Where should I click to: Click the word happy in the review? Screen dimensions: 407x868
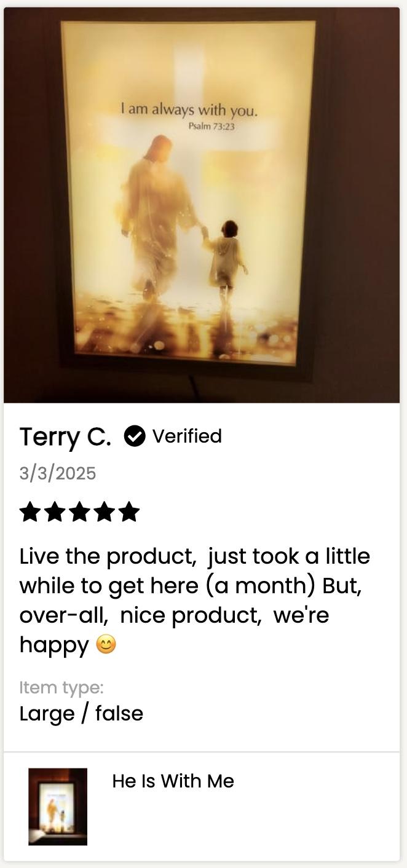tap(54, 645)
